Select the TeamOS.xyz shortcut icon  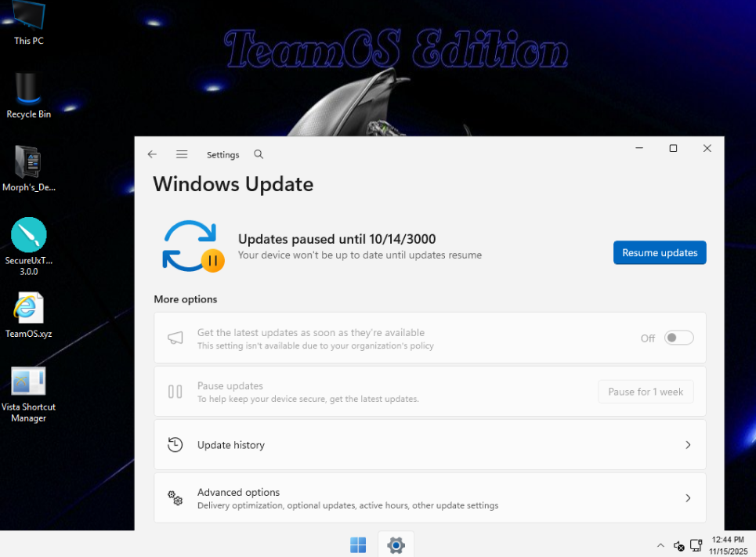point(29,313)
